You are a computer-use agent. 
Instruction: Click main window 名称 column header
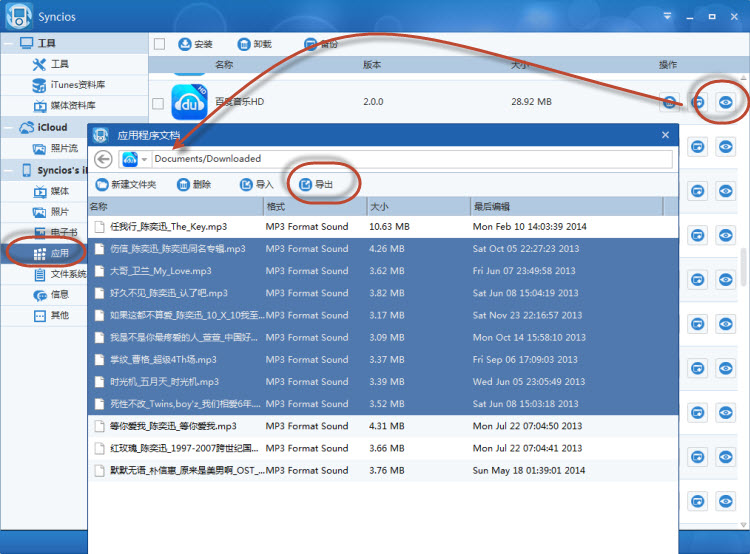coord(224,65)
